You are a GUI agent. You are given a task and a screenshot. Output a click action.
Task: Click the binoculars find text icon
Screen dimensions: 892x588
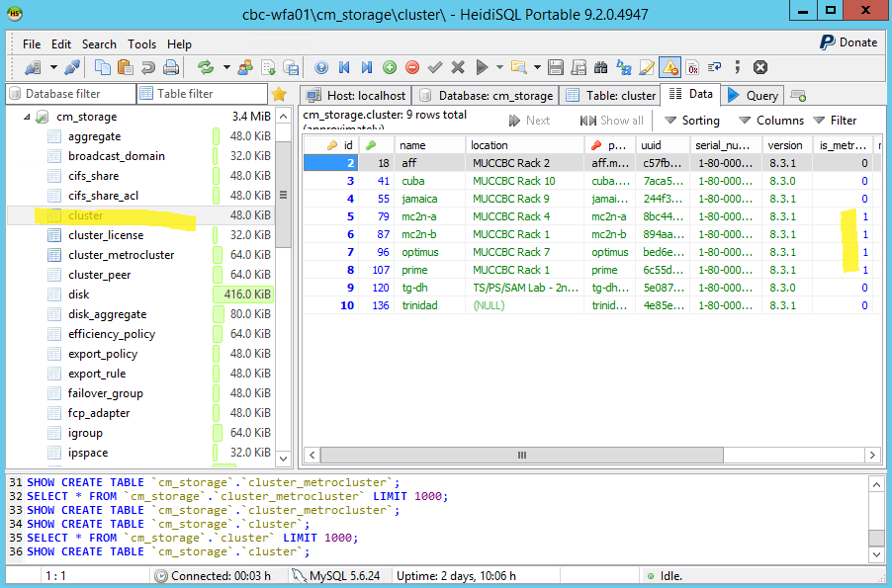(600, 67)
